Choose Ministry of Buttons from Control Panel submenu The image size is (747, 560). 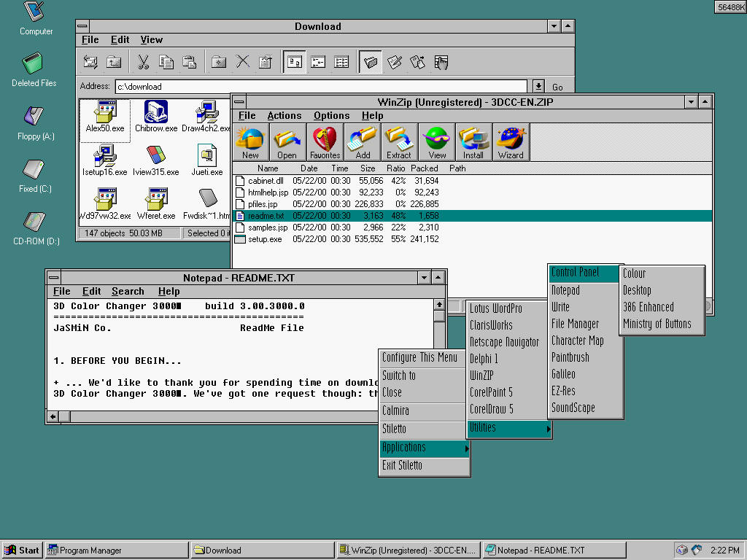tap(657, 324)
